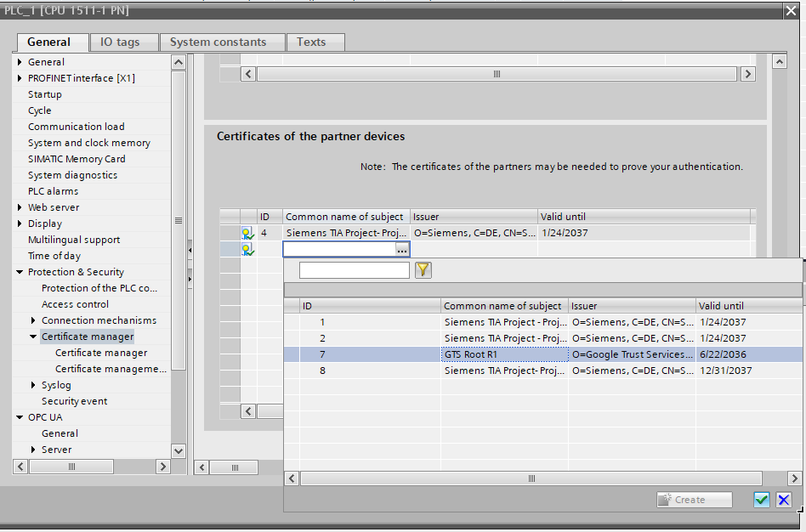Image resolution: width=806 pixels, height=532 pixels.
Task: Click the filter text input field
Action: pos(354,270)
